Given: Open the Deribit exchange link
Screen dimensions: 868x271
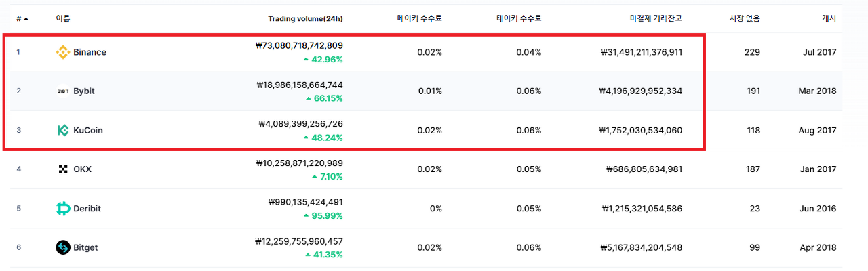Looking at the screenshot, I should [87, 209].
